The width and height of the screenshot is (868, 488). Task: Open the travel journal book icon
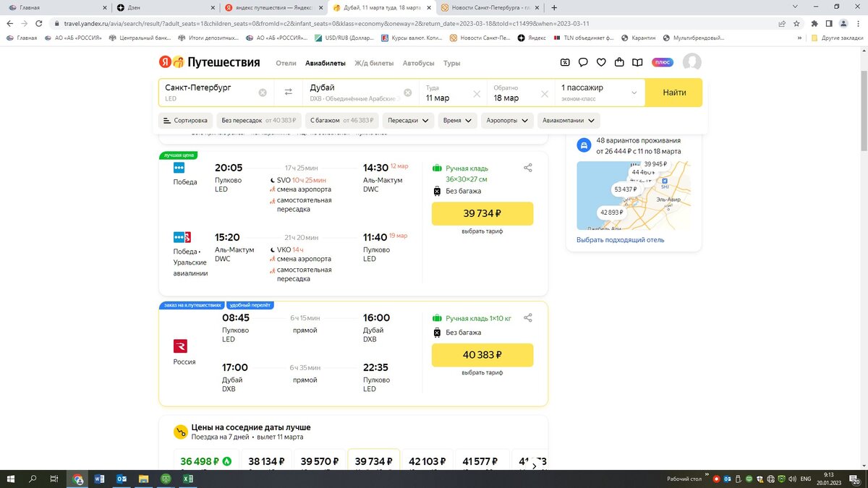(x=637, y=62)
